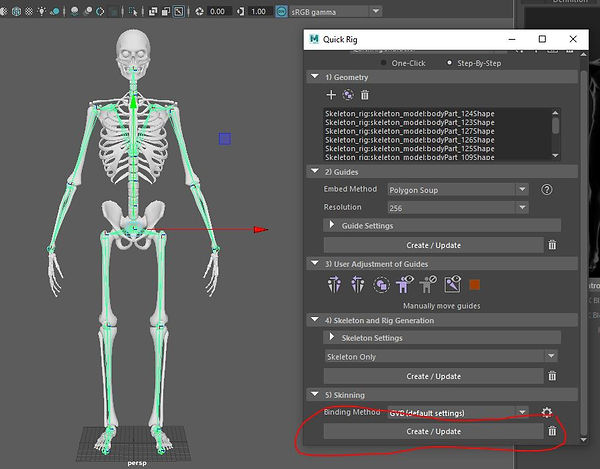This screenshot has width=600, height=469.
Task: Toggle joint X-ray eye icon
Action: (452, 284)
